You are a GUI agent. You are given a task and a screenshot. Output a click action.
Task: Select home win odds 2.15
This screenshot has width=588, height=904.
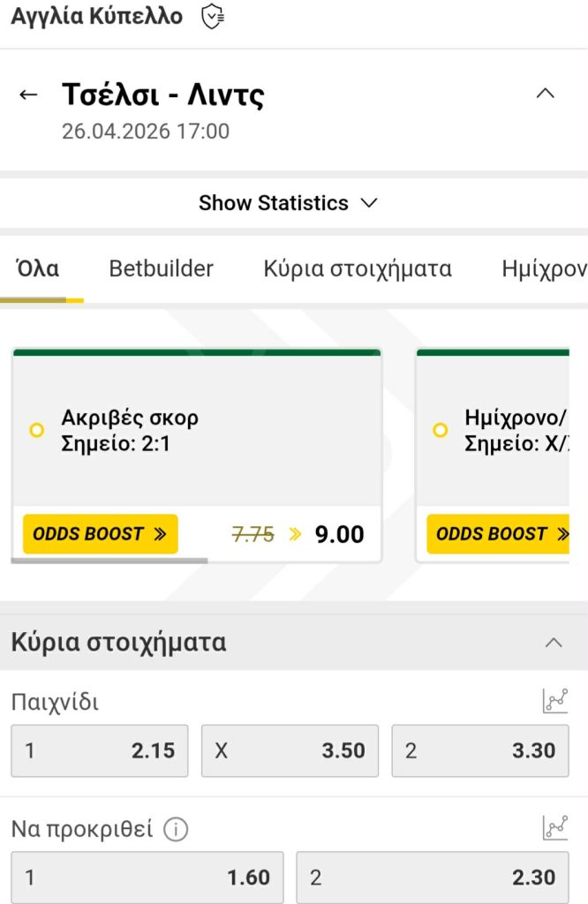99,750
